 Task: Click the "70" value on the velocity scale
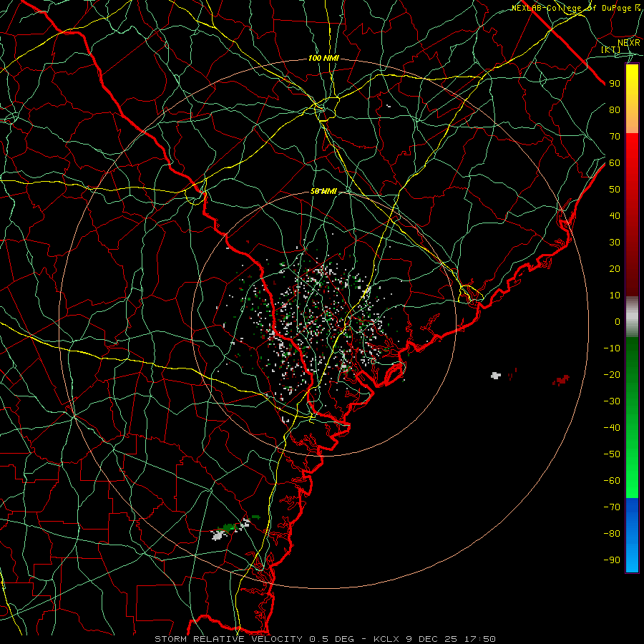click(615, 137)
